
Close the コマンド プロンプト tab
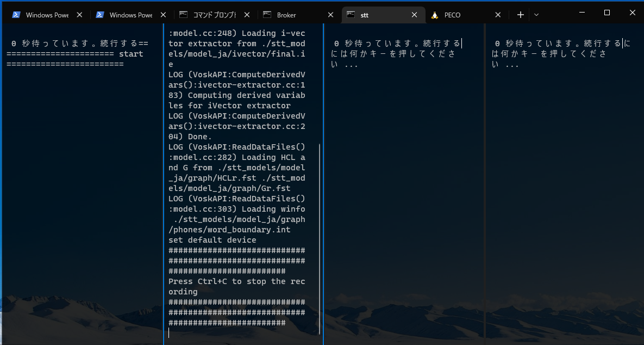[x=247, y=15]
